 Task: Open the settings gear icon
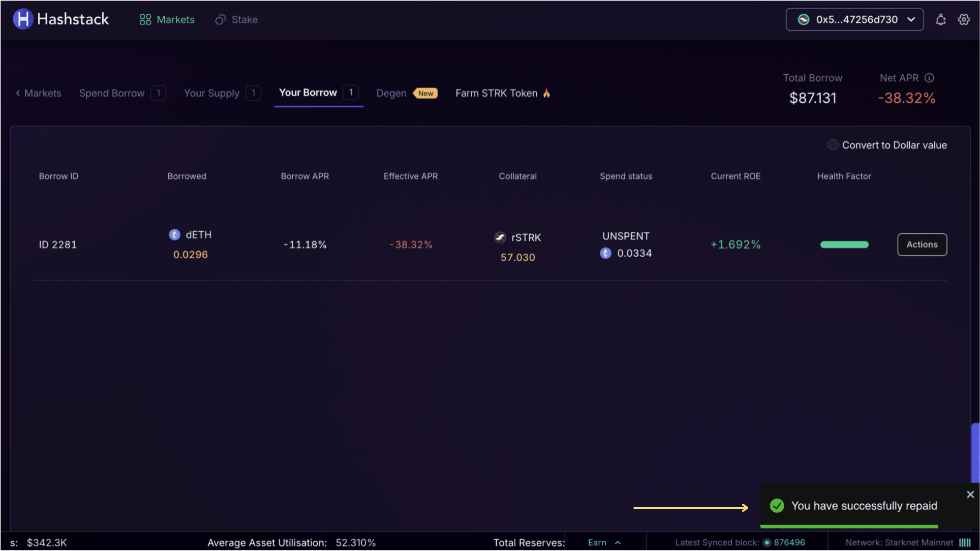tap(964, 20)
